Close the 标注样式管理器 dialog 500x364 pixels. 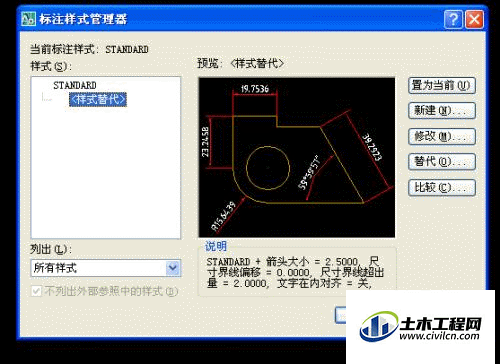pyautogui.click(x=474, y=19)
